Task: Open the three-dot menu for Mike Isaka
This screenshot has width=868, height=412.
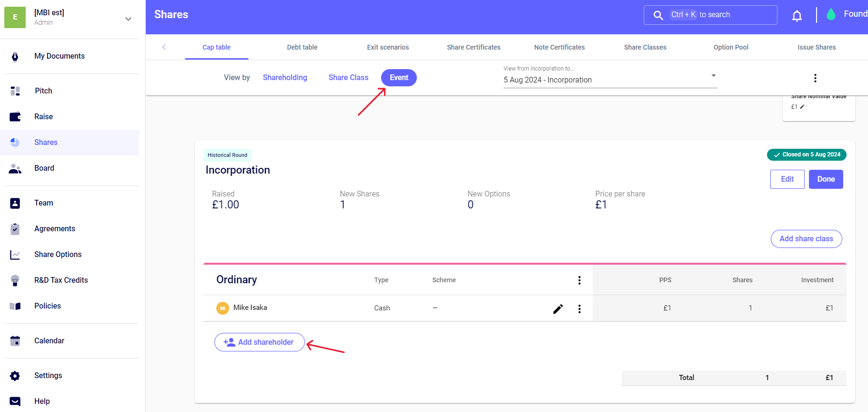Action: pos(579,309)
